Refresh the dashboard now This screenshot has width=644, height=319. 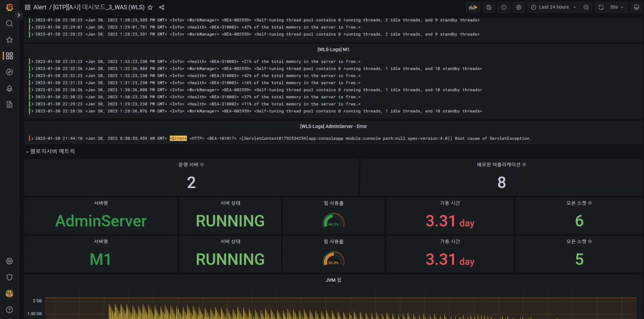[x=601, y=7]
